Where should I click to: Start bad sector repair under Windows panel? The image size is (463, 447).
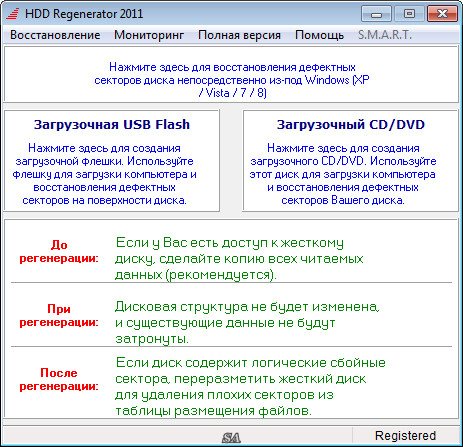[231, 74]
